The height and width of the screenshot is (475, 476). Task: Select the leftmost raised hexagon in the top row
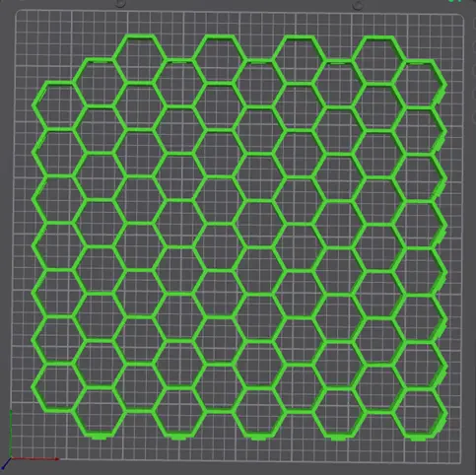(x=140, y=58)
